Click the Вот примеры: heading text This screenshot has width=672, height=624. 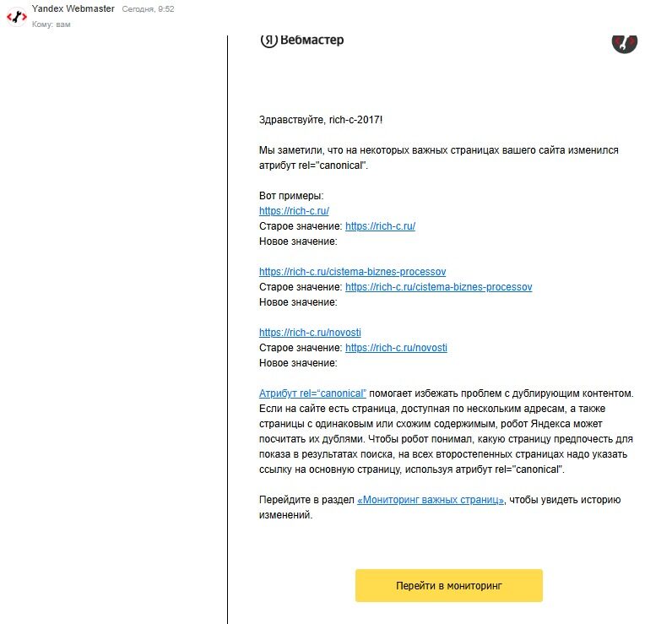click(285, 196)
